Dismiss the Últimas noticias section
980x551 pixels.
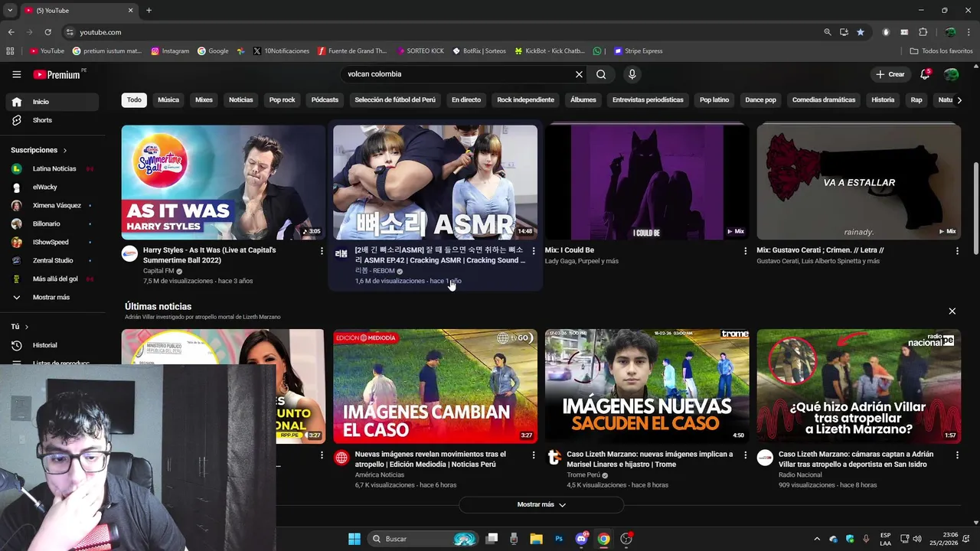952,311
